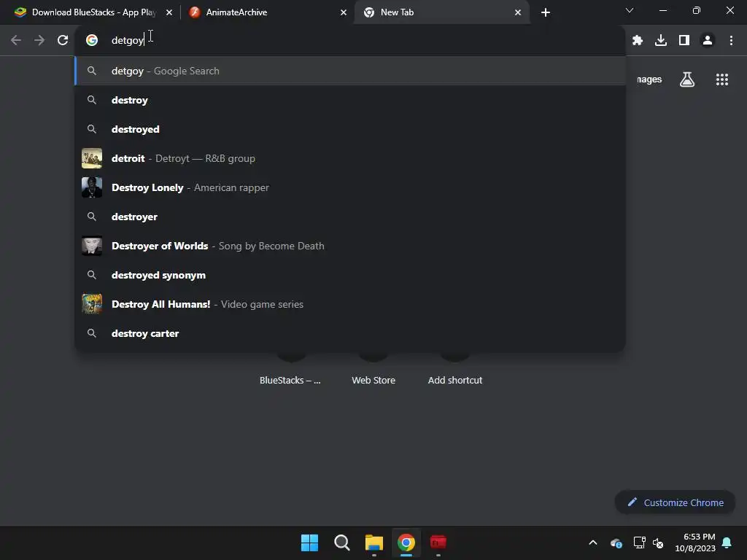Click the forward navigation arrow
Image resolution: width=747 pixels, height=560 pixels.
[39, 40]
